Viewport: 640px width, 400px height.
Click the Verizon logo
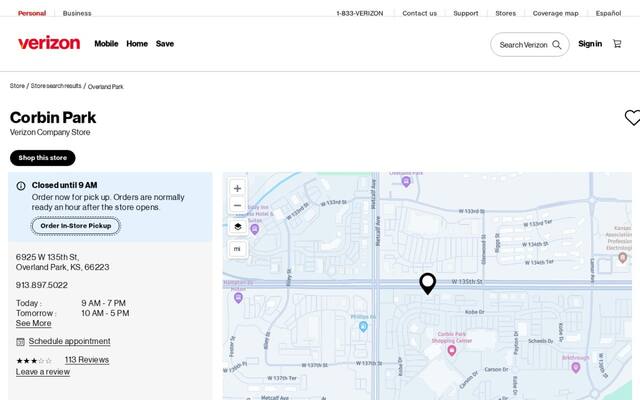[x=49, y=43]
